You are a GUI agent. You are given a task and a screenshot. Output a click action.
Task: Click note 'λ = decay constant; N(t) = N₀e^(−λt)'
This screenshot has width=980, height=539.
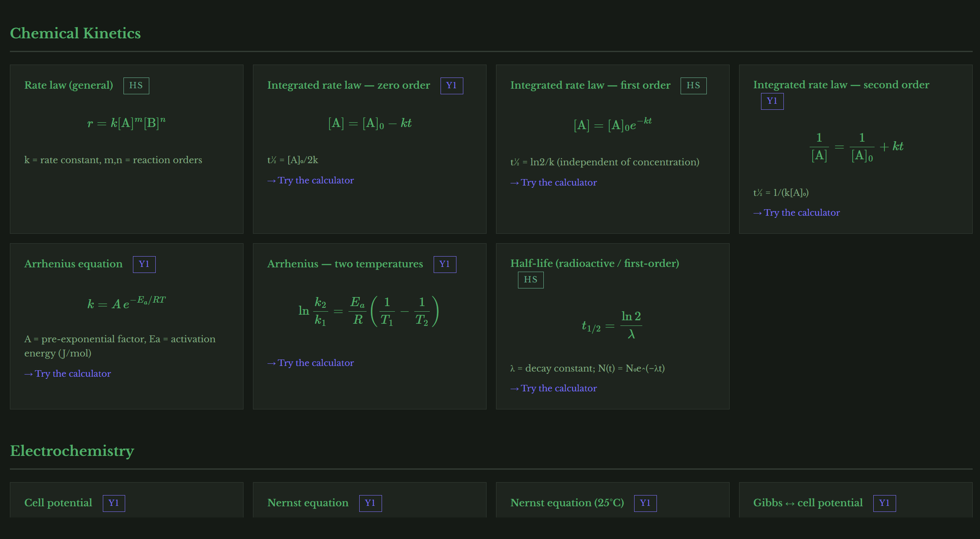(588, 369)
